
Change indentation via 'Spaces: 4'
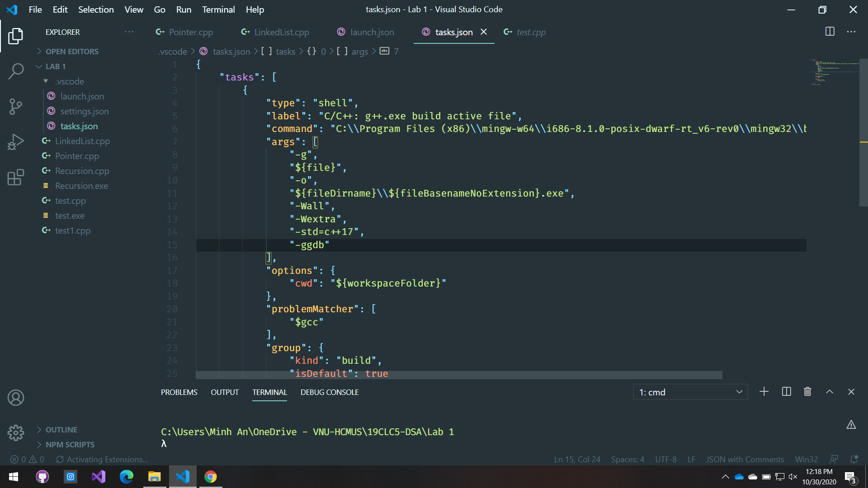tap(627, 459)
